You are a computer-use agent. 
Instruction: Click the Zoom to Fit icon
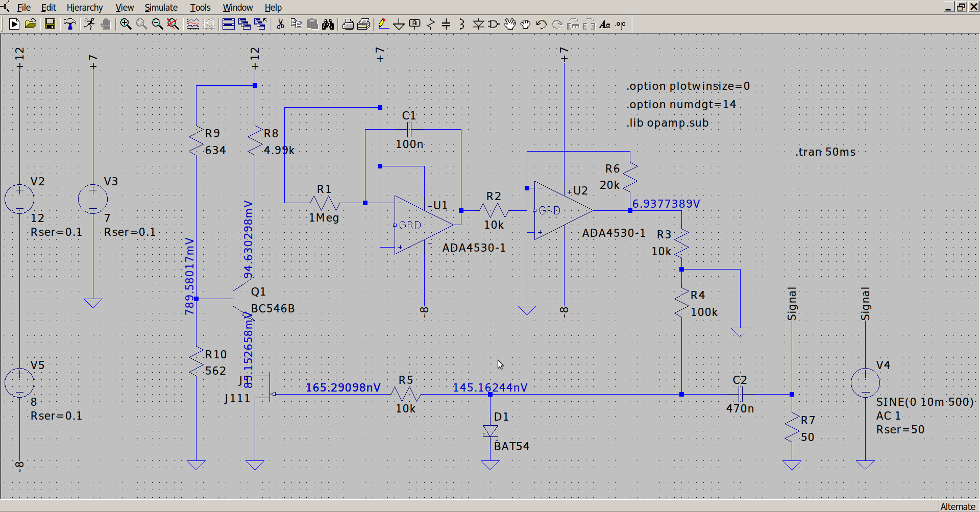(x=173, y=24)
